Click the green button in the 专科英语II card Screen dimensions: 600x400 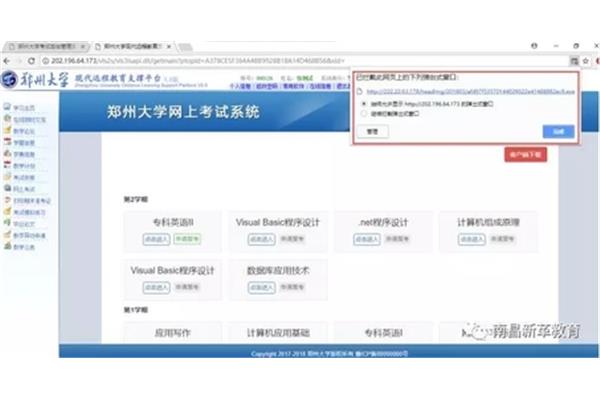point(188,239)
